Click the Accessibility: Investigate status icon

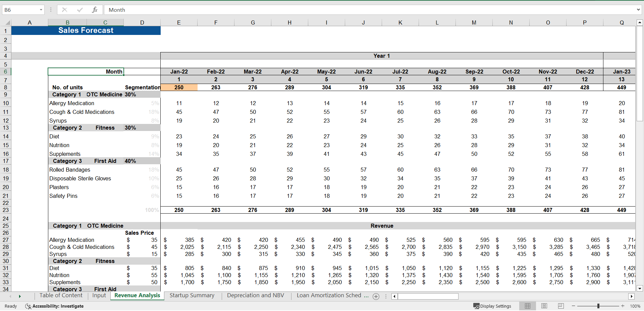point(28,306)
